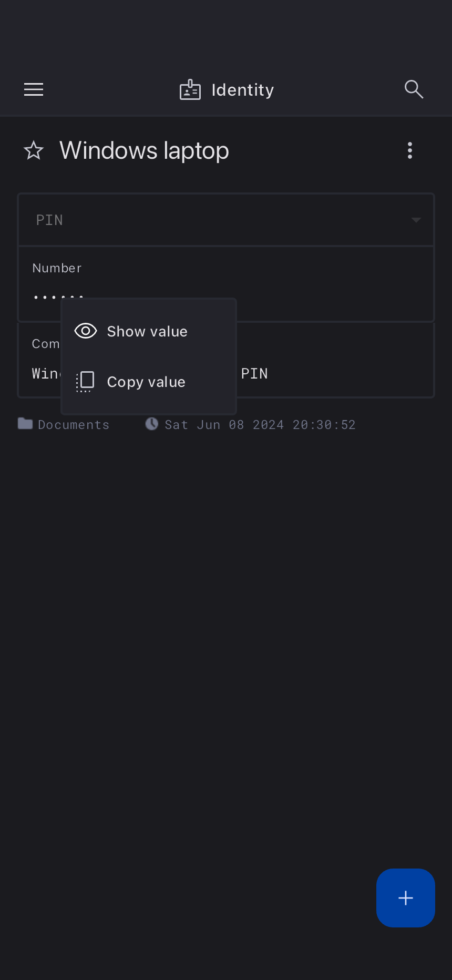Open search with the magnifier icon

(414, 89)
